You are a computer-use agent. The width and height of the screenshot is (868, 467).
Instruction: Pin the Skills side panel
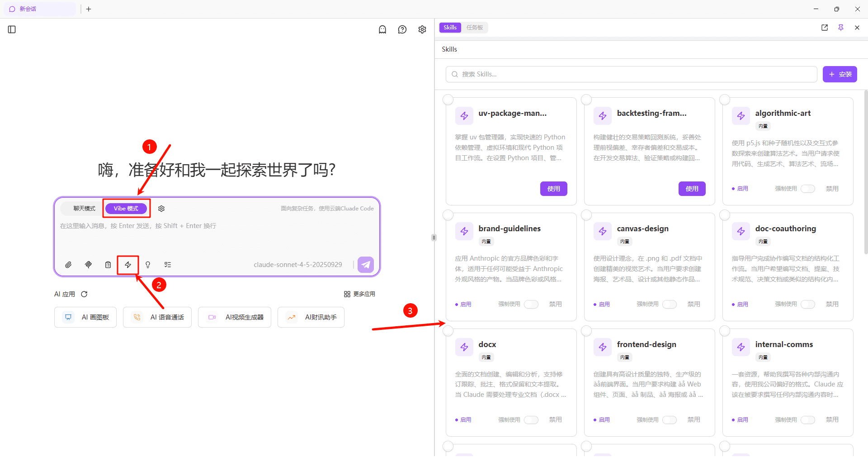[841, 28]
